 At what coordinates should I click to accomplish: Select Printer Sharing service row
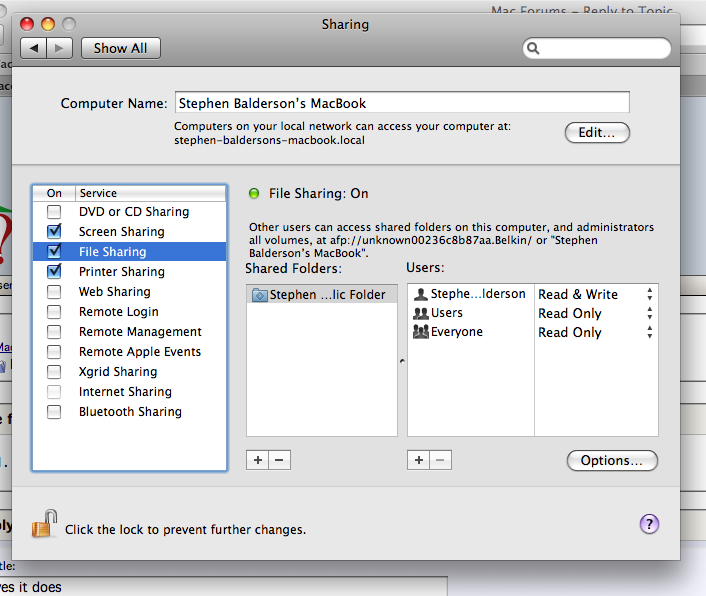(129, 271)
